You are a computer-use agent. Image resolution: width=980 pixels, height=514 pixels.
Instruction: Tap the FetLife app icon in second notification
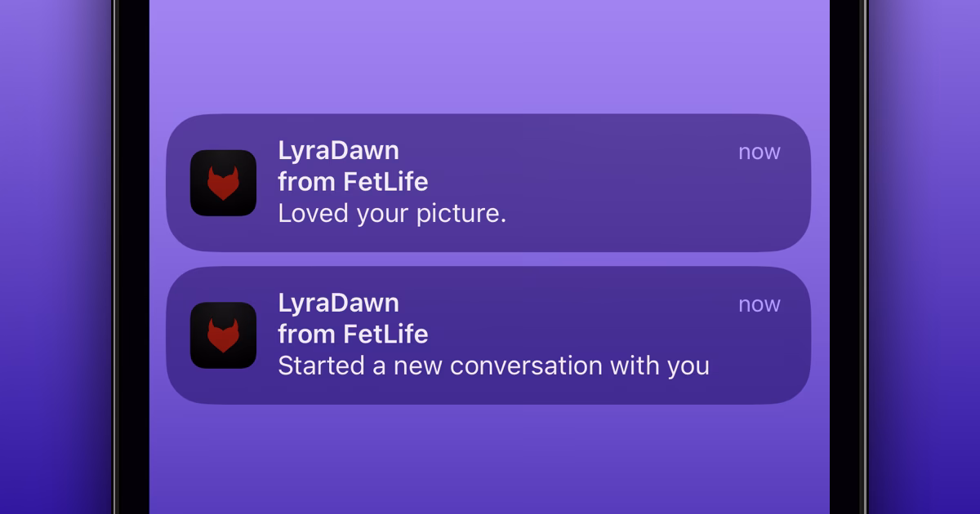[223, 335]
